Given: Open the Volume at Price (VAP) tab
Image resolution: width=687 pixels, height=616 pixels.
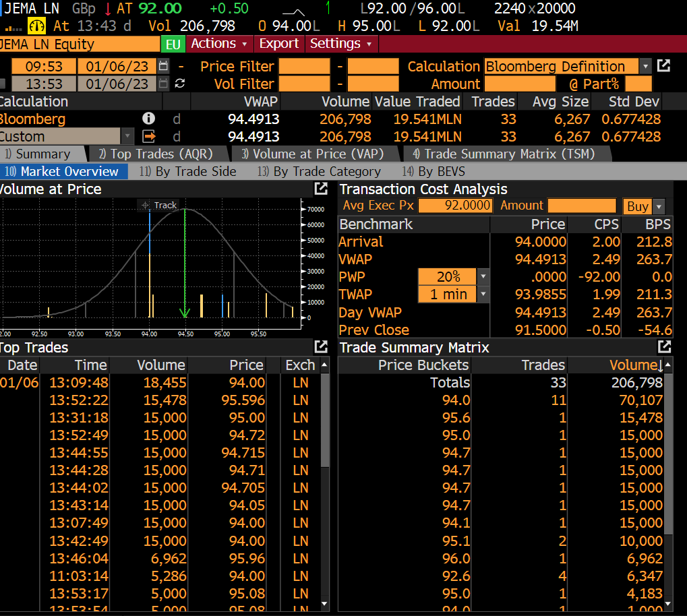Looking at the screenshot, I should point(313,154).
